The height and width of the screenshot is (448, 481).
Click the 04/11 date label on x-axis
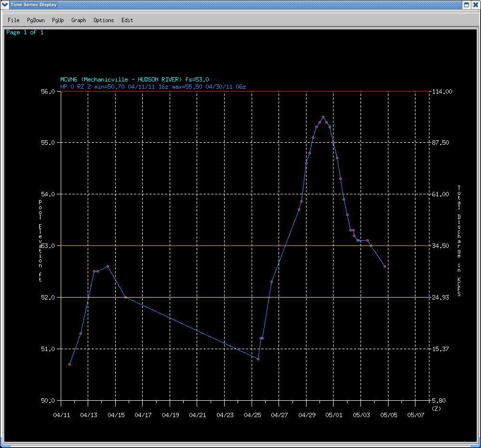[x=62, y=415]
